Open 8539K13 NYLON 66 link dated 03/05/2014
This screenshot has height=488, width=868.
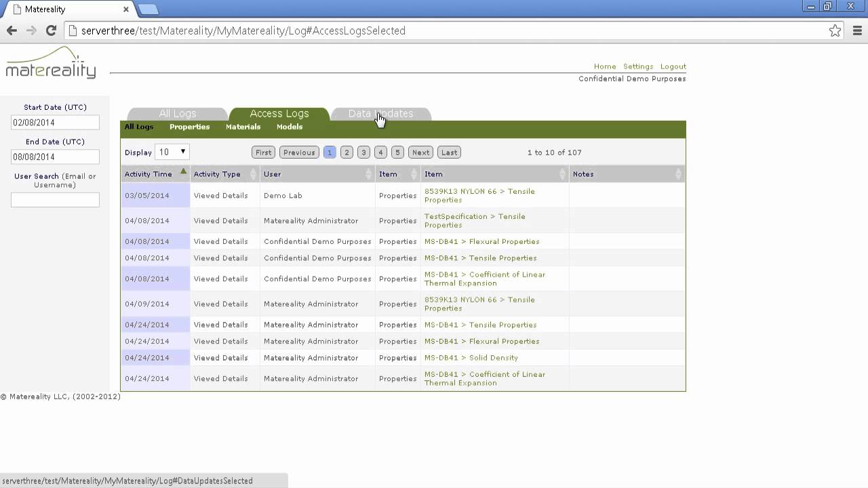coord(479,195)
